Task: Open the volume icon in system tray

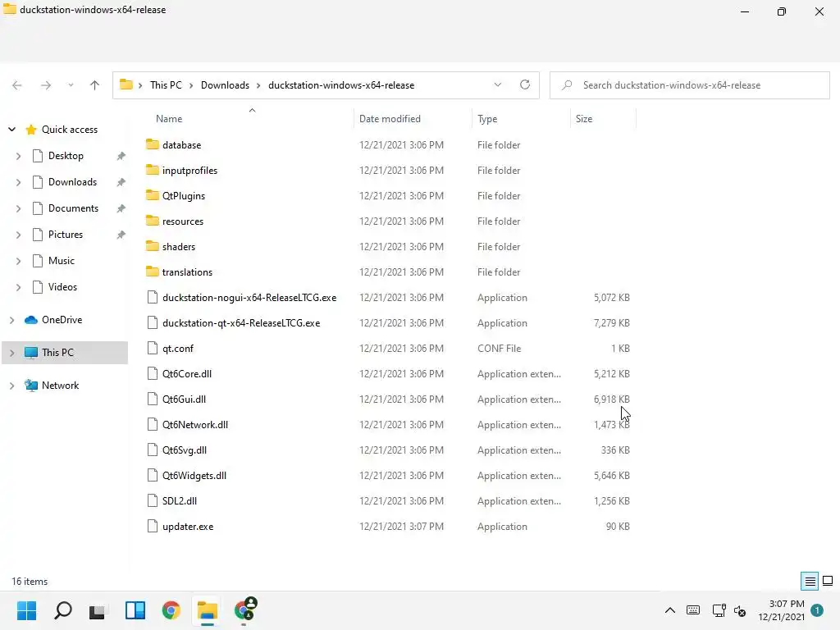Action: coord(741,610)
